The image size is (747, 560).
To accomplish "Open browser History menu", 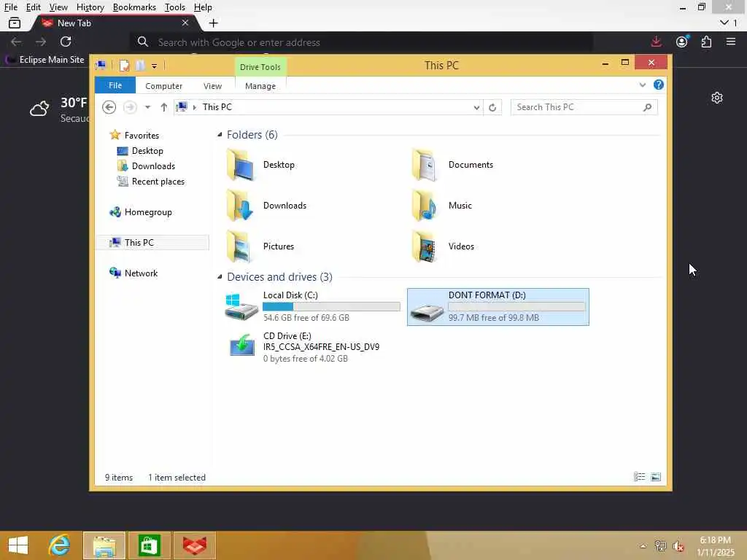I will pos(90,7).
